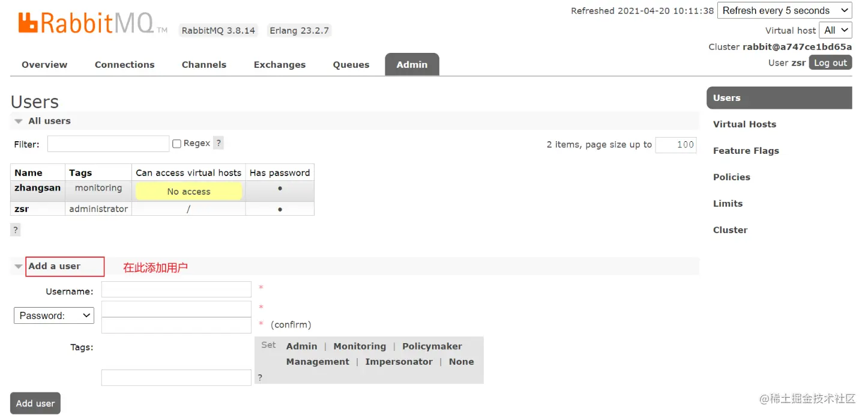The height and width of the screenshot is (417, 868).
Task: Open Cluster in the sidebar
Action: click(x=730, y=230)
